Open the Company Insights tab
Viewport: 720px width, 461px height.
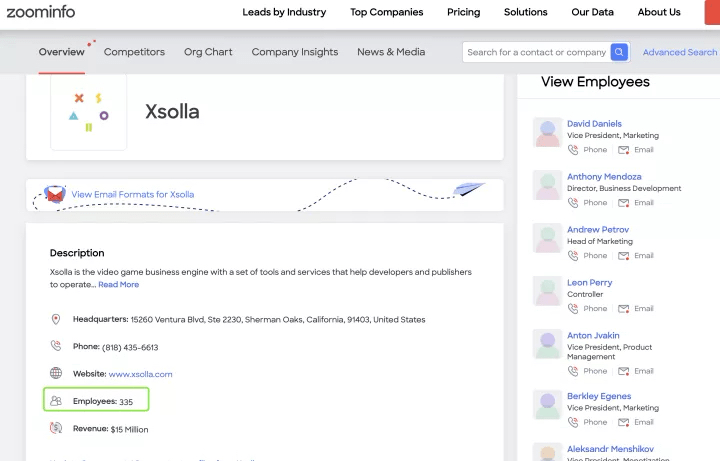(x=295, y=52)
